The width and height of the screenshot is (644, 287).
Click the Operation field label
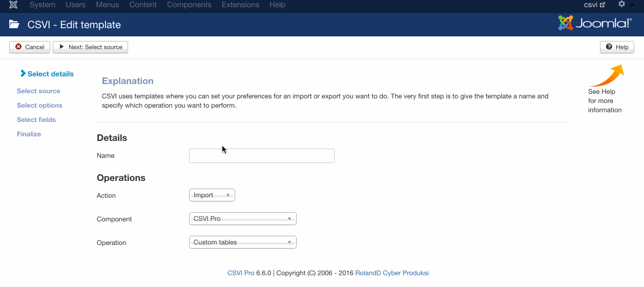[111, 243]
